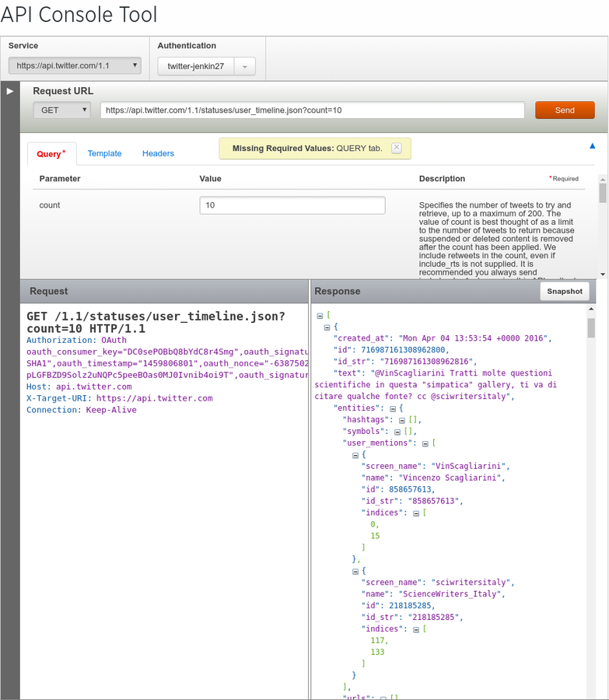
Task: Click the X-Target-URI header line
Action: click(x=120, y=398)
